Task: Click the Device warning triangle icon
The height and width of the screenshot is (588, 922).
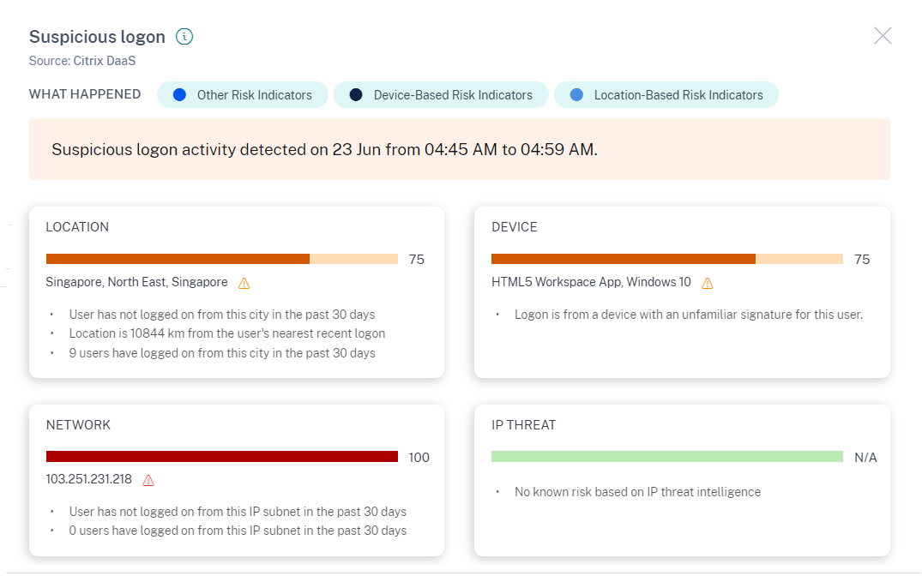Action: [708, 283]
